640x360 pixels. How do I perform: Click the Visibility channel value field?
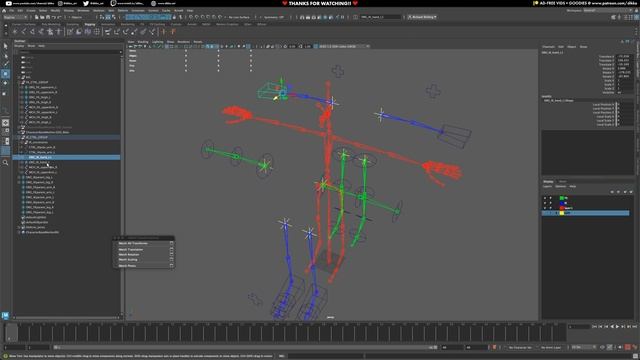[x=624, y=92]
